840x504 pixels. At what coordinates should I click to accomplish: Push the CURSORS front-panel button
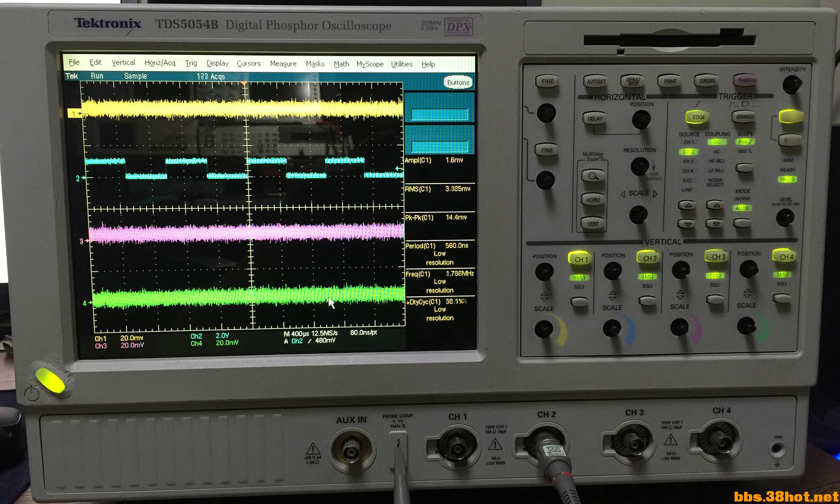(x=707, y=80)
